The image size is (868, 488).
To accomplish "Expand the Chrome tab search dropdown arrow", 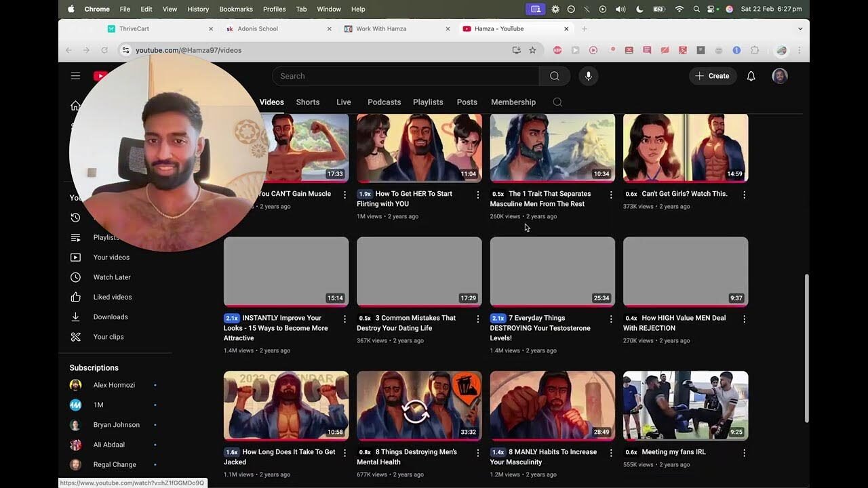I will [800, 29].
